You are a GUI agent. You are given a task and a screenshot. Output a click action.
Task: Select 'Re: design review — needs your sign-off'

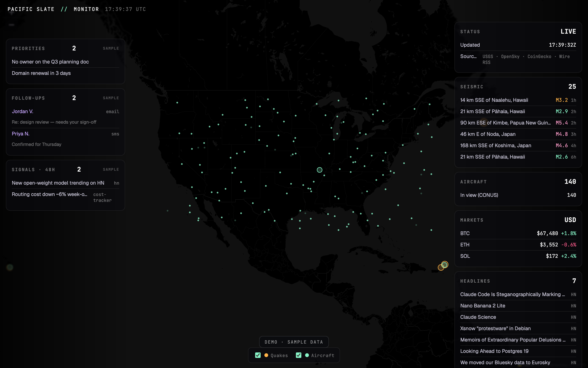[54, 122]
